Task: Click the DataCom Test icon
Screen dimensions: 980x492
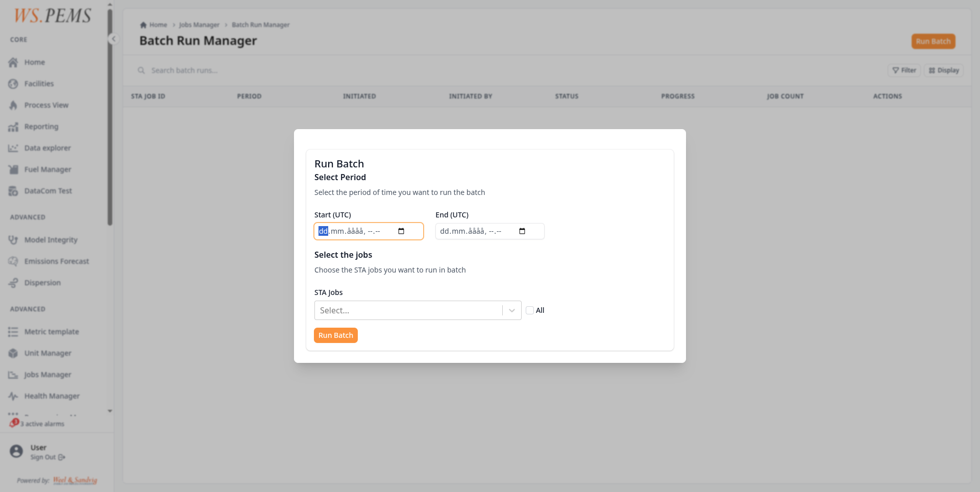Action: pos(13,191)
